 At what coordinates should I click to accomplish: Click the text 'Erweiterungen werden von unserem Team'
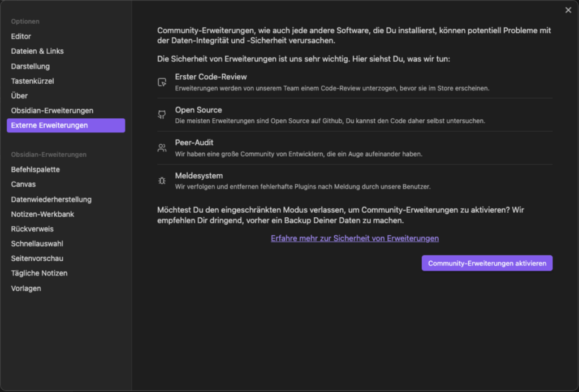[x=332, y=88]
